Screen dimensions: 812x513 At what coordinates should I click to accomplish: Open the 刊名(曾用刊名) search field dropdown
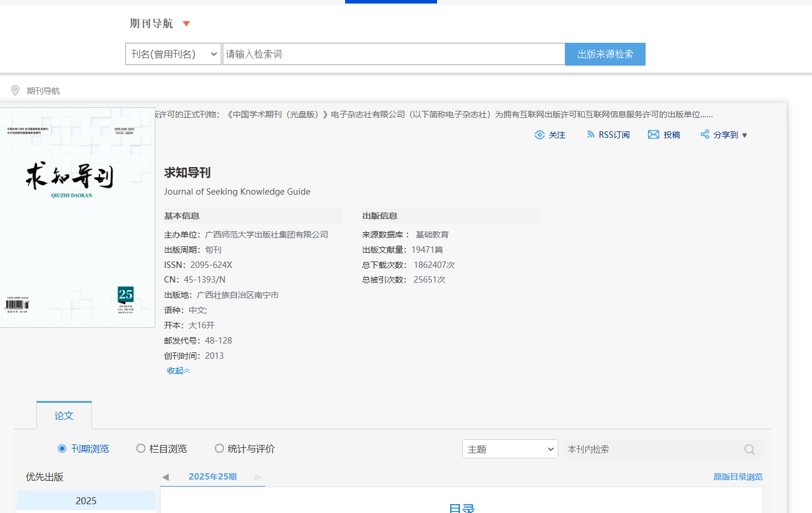pos(173,54)
